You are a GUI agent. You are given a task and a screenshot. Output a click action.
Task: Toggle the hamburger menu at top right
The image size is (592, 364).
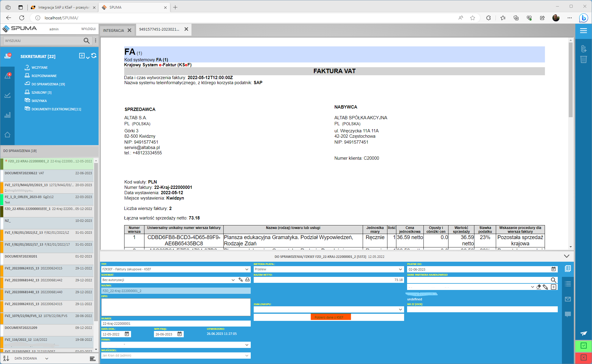click(x=583, y=31)
